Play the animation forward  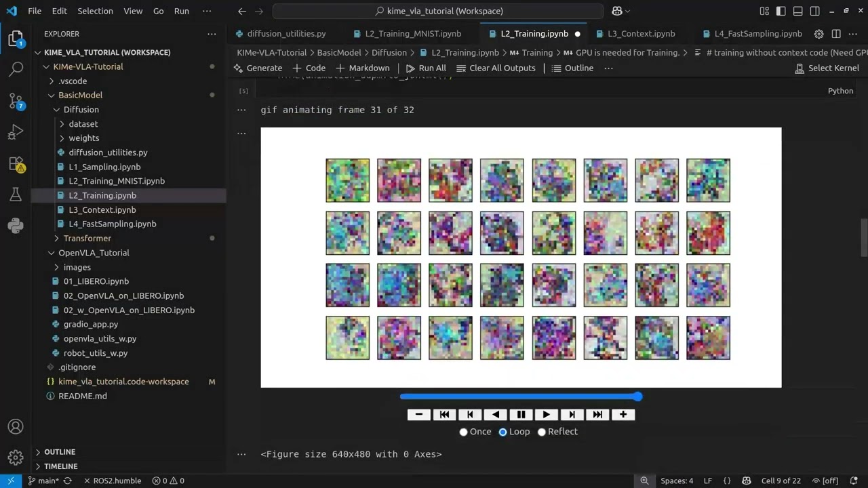click(547, 415)
